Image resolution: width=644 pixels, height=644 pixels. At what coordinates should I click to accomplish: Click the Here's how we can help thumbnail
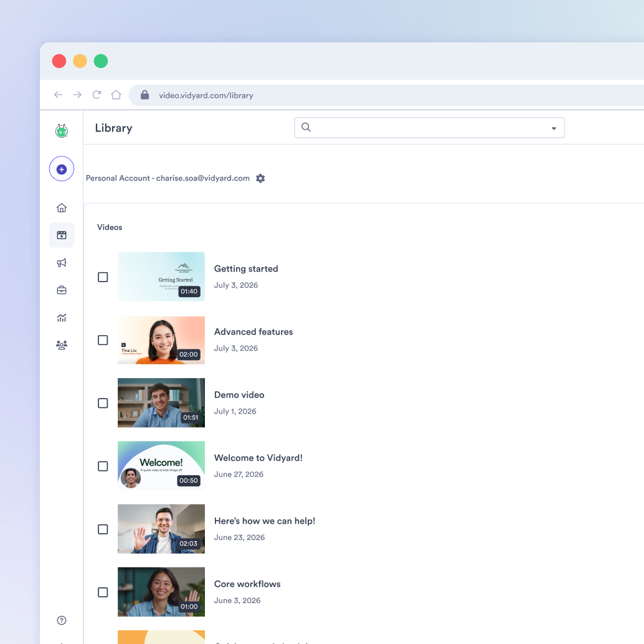pos(161,529)
